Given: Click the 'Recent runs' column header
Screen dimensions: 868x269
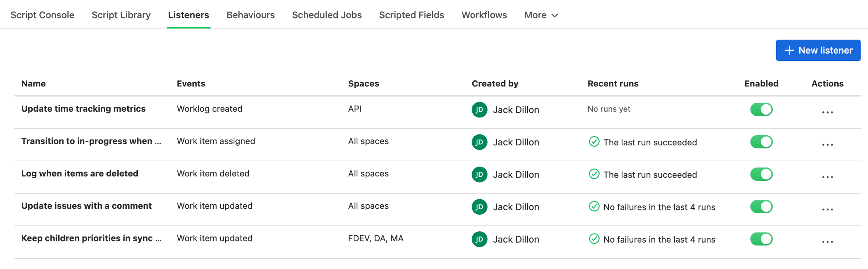Looking at the screenshot, I should 613,84.
